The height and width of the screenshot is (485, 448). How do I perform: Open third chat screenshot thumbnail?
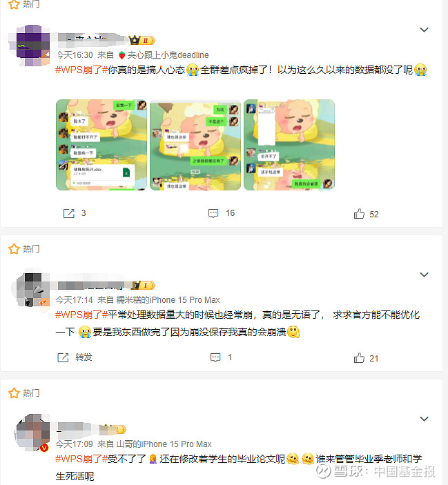click(x=289, y=145)
